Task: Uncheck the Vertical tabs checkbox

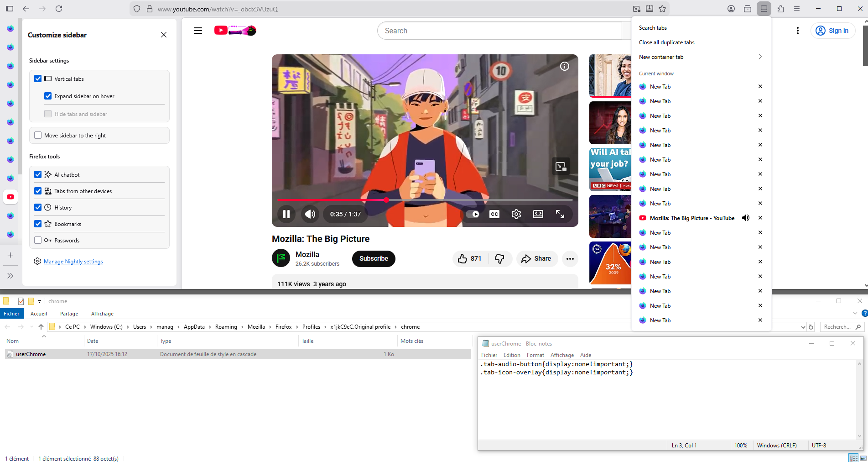Action: pos(38,79)
